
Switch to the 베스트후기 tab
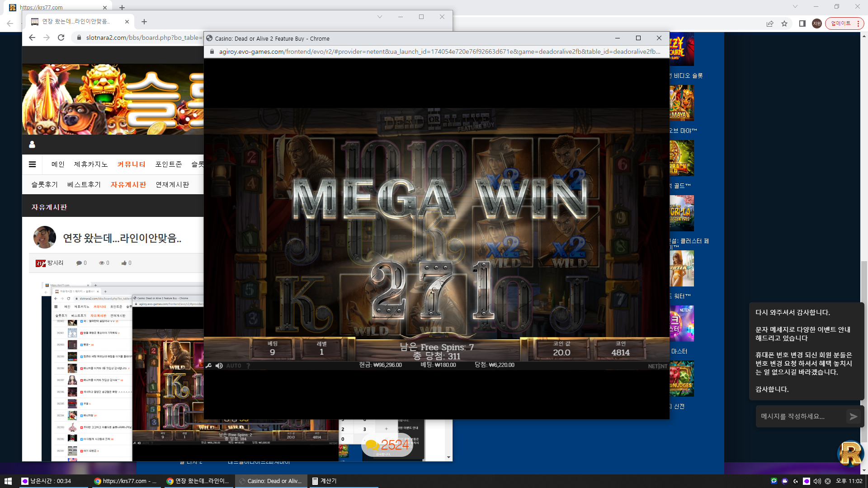[84, 185]
